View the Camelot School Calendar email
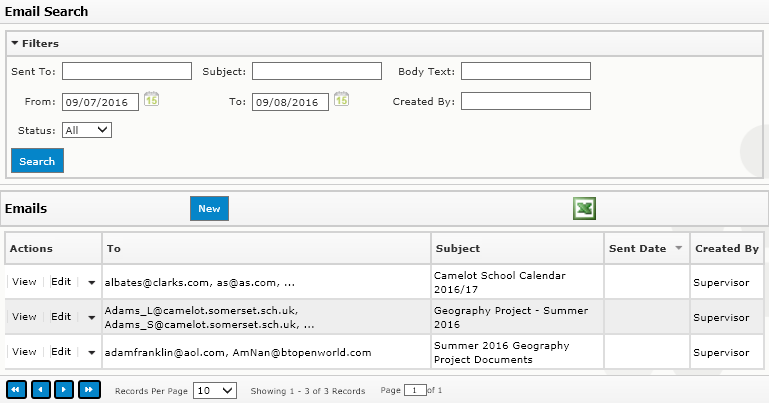Screen dimensions: 769x403 (24, 282)
